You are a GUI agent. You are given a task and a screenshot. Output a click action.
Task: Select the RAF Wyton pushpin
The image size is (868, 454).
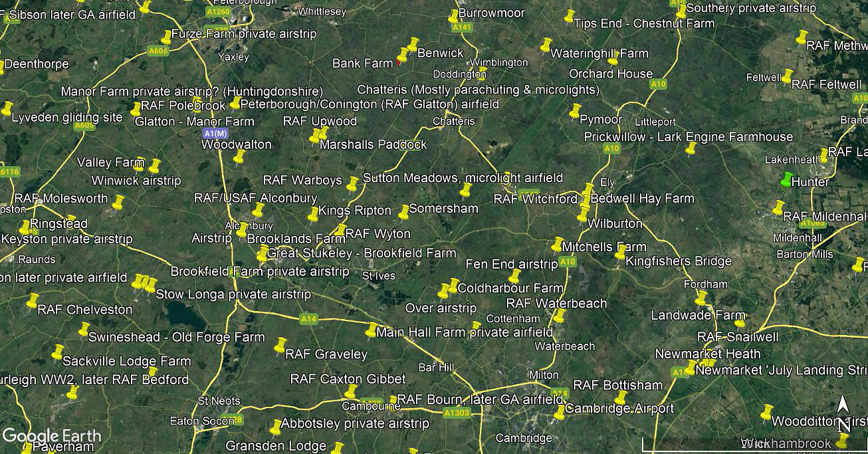click(x=340, y=230)
